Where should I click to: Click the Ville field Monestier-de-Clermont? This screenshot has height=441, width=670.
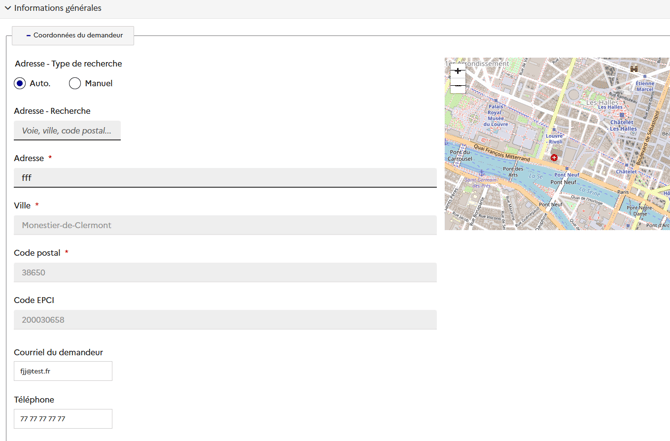point(225,225)
